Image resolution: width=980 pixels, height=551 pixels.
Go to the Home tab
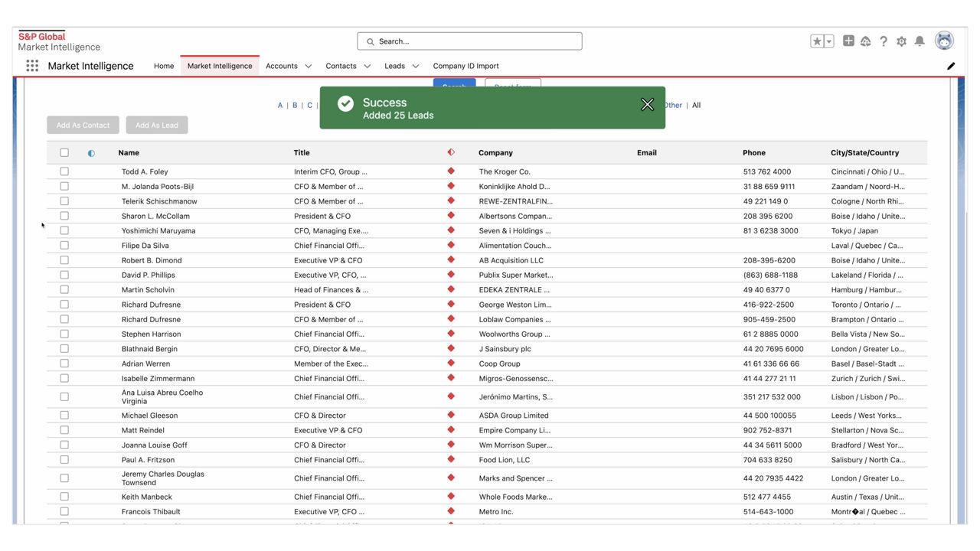point(164,66)
